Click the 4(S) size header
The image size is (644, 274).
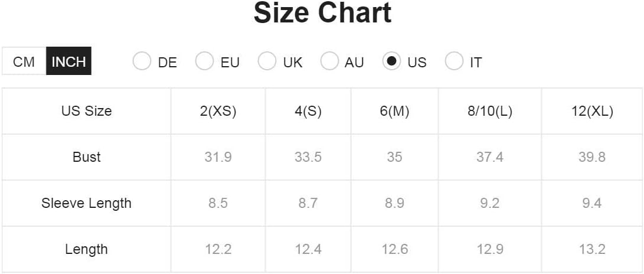(308, 112)
